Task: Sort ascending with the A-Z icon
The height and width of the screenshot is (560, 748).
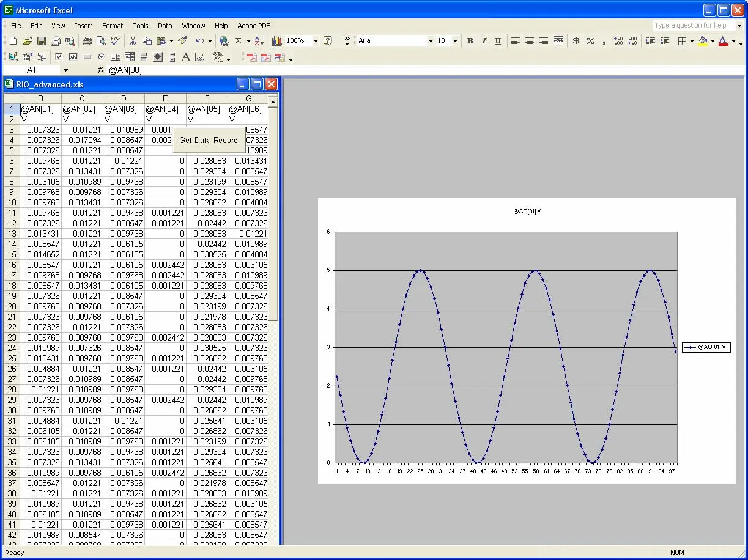Action: tap(259, 41)
